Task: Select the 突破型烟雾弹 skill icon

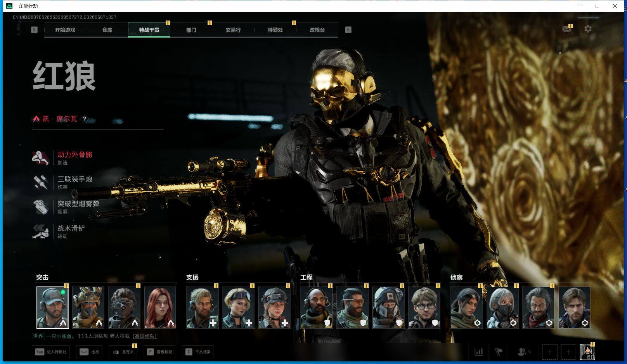Action: [41, 207]
